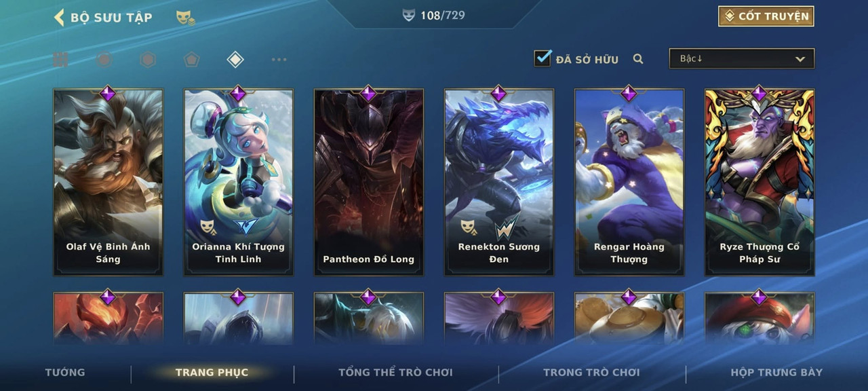Open the three-dots more filters icon
The width and height of the screenshot is (868, 391).
[279, 60]
